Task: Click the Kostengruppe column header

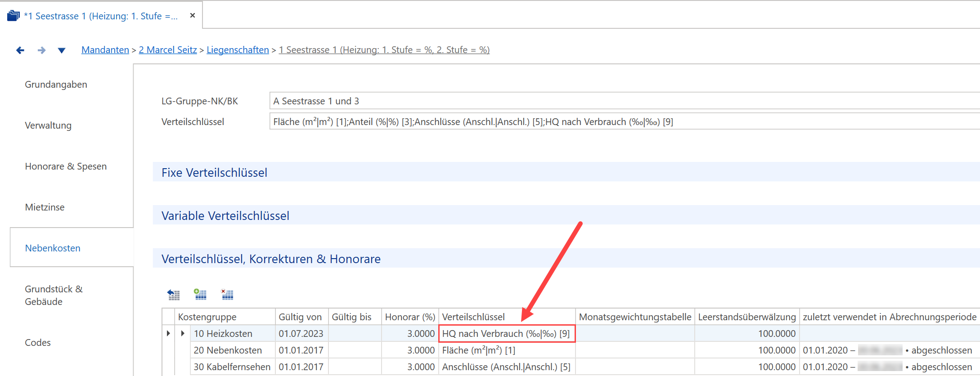Action: coord(225,317)
